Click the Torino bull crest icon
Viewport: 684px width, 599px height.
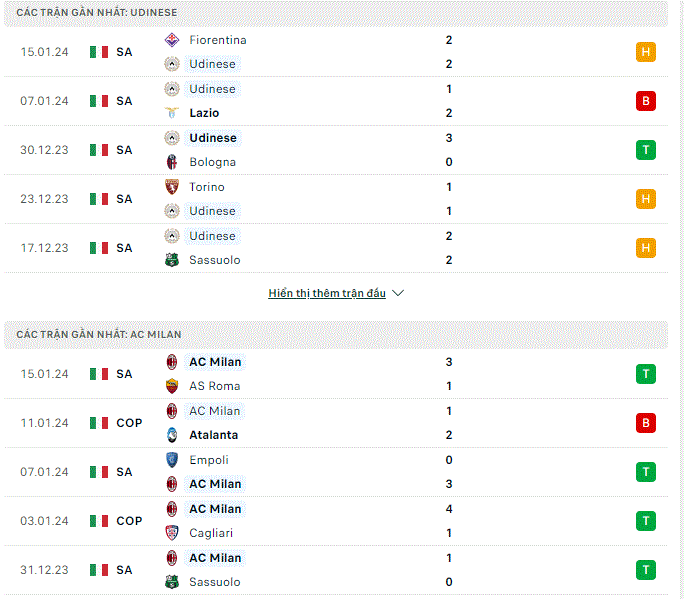(x=172, y=187)
